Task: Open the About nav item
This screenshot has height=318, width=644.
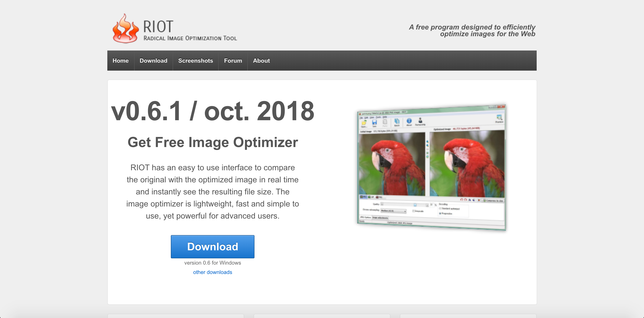Action: [261, 61]
